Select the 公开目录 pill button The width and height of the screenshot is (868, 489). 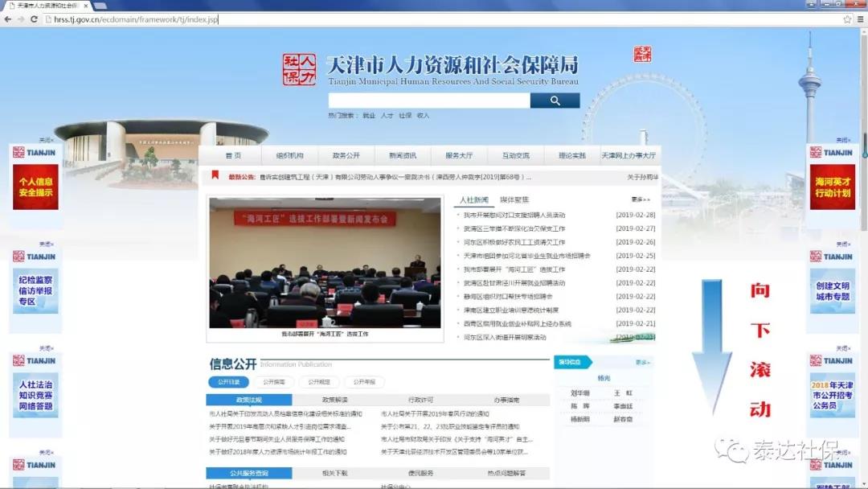(228, 382)
